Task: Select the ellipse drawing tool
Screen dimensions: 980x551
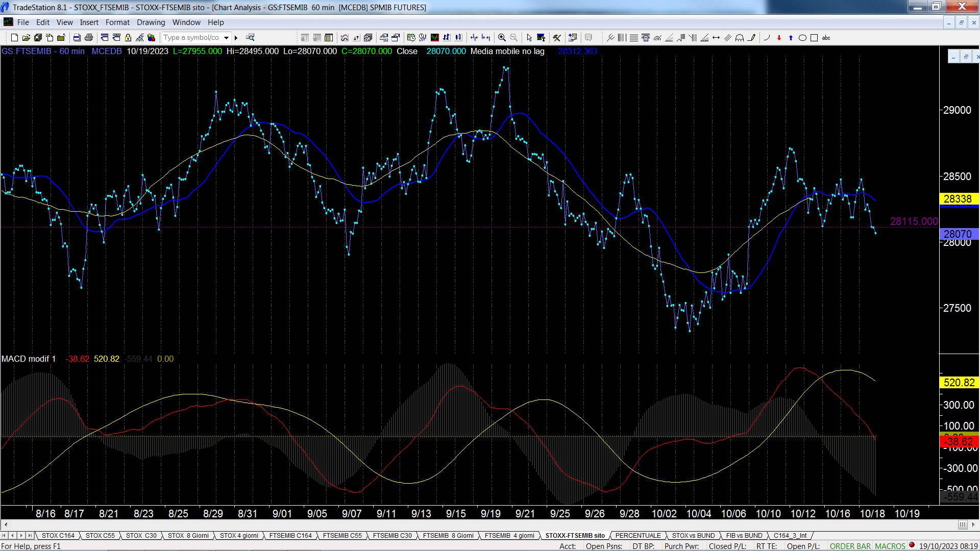Action: [x=802, y=38]
